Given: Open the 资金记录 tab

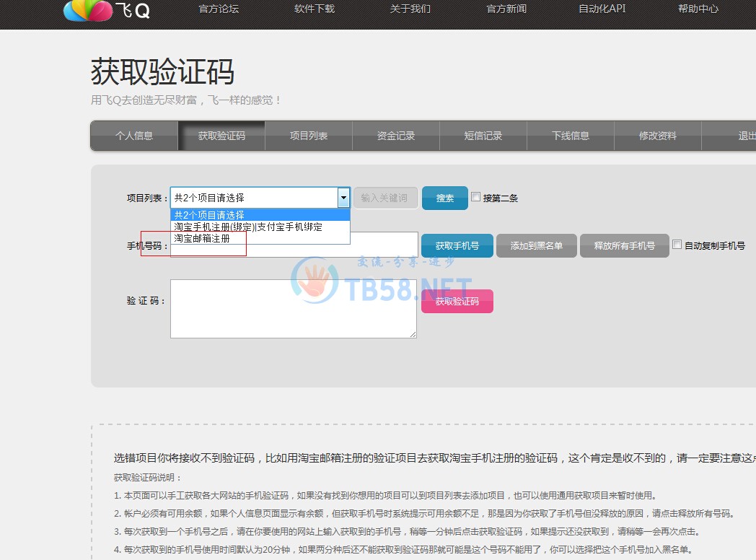Looking at the screenshot, I should pos(396,136).
